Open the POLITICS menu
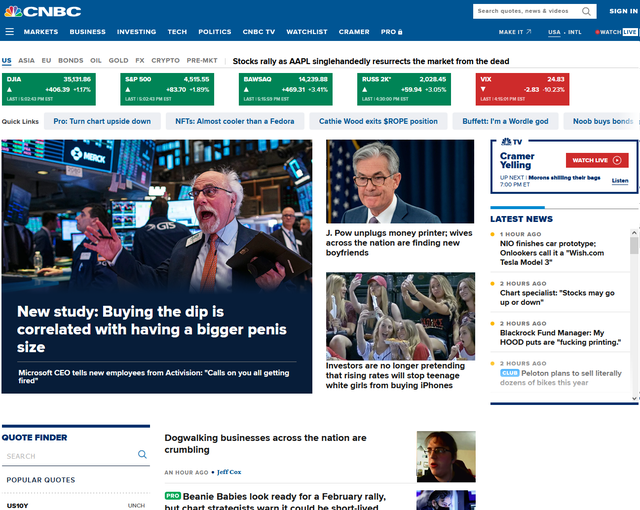 click(x=215, y=32)
